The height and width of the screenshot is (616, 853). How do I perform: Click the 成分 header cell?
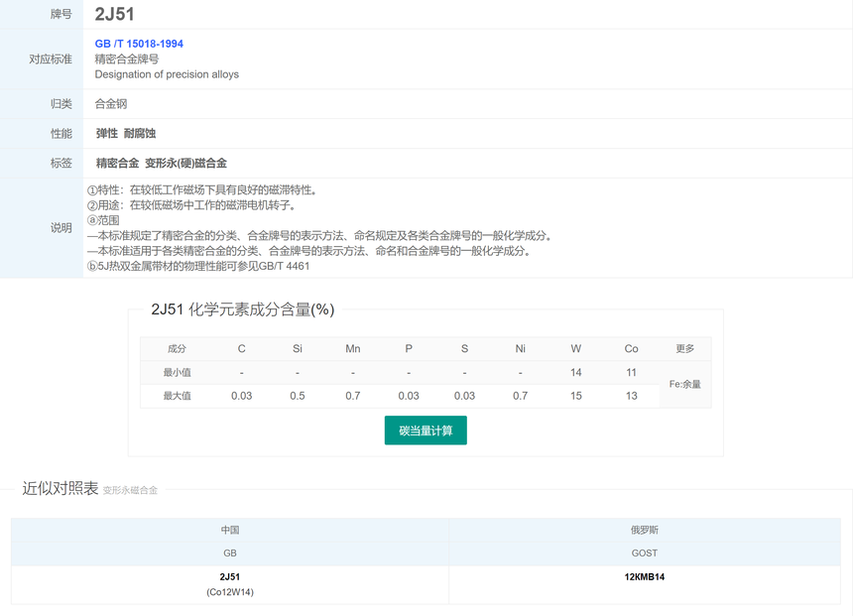177,348
